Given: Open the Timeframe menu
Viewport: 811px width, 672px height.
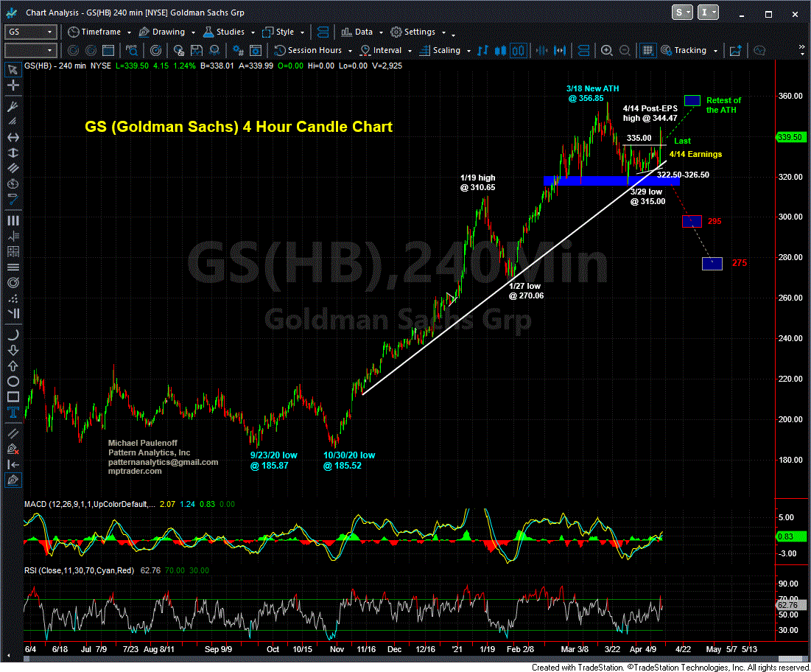Looking at the screenshot, I should click(x=100, y=32).
